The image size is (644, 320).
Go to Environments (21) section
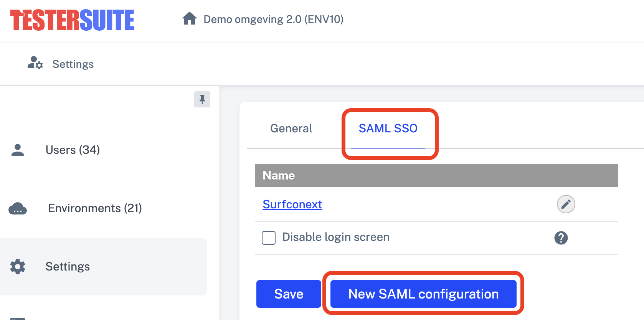pyautogui.click(x=95, y=208)
